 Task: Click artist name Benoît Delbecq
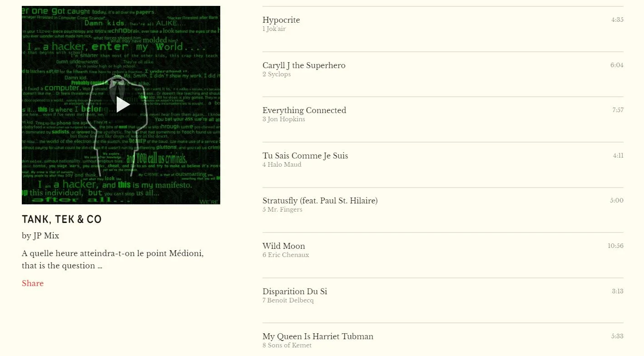tap(291, 301)
